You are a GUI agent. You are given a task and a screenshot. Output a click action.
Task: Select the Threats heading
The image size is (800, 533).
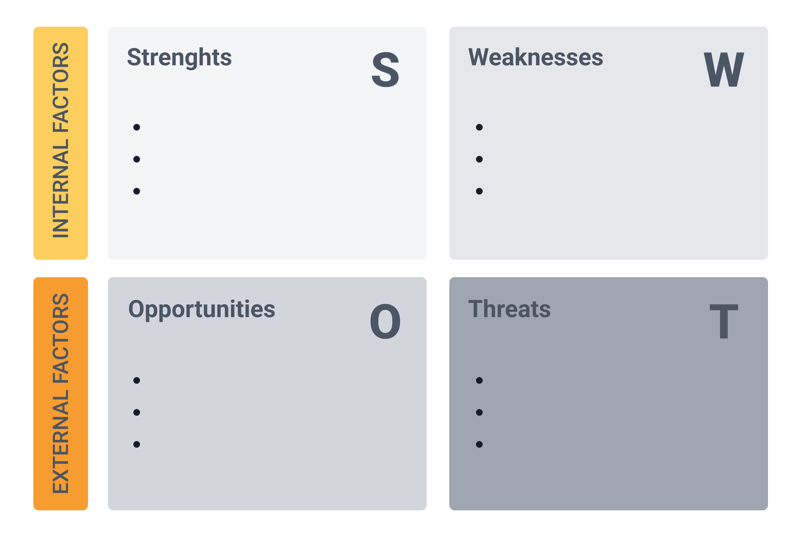pos(510,309)
